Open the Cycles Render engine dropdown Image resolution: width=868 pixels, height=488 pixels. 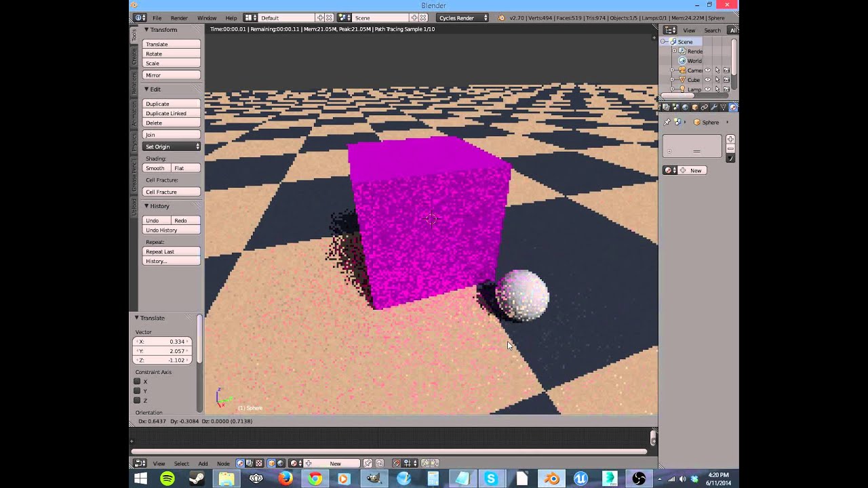coord(462,18)
